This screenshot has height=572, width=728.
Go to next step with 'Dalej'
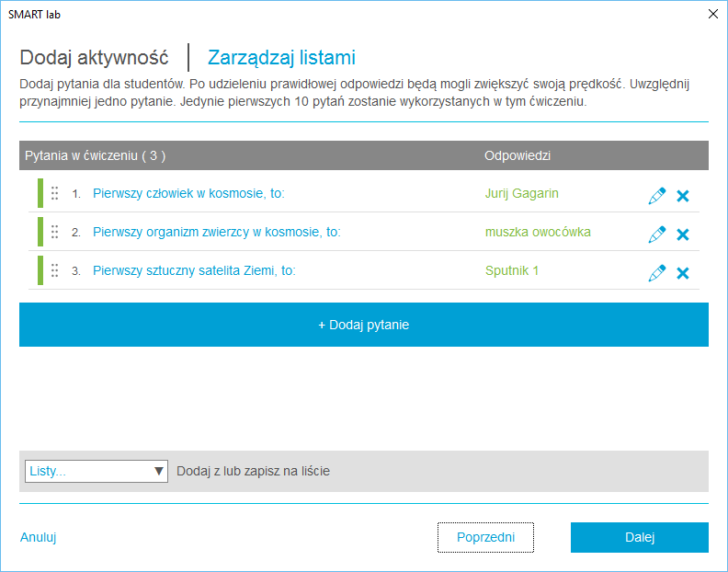pos(640,537)
